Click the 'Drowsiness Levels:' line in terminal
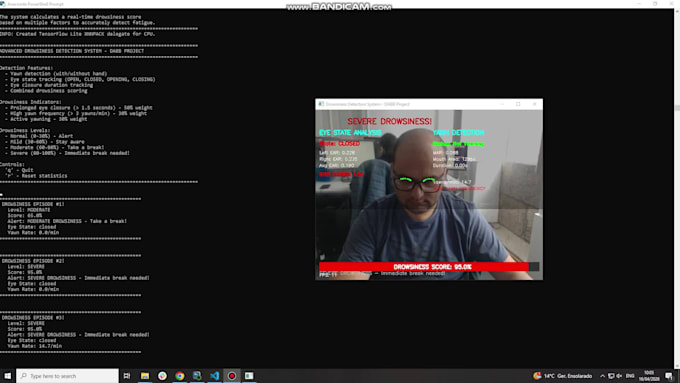Viewport: 680px width, 383px height. click(25, 130)
